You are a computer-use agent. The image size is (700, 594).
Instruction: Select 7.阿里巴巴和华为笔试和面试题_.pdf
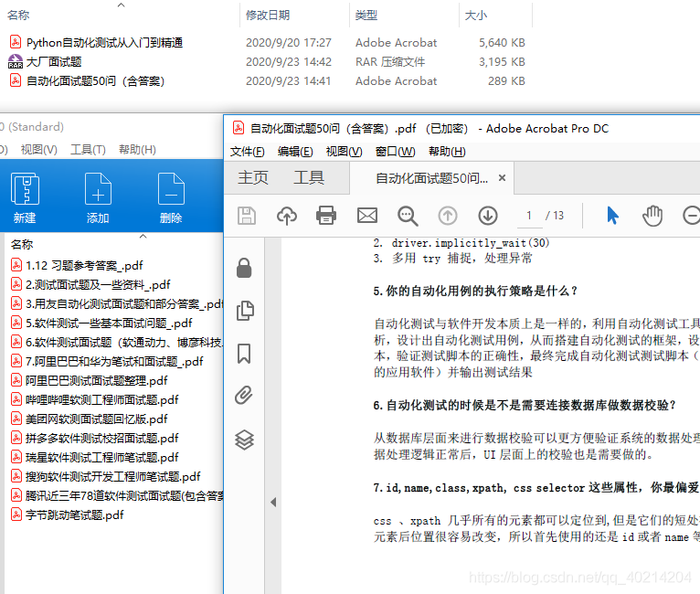pyautogui.click(x=114, y=362)
